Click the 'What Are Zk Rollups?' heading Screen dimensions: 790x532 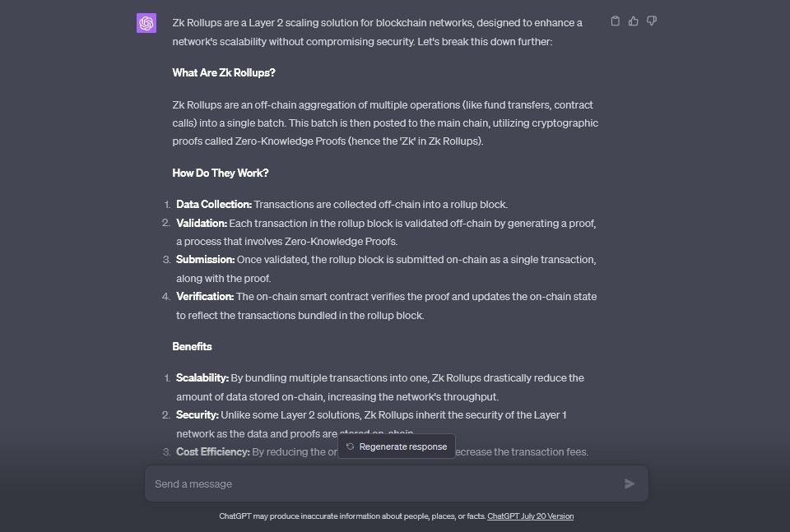(222, 73)
